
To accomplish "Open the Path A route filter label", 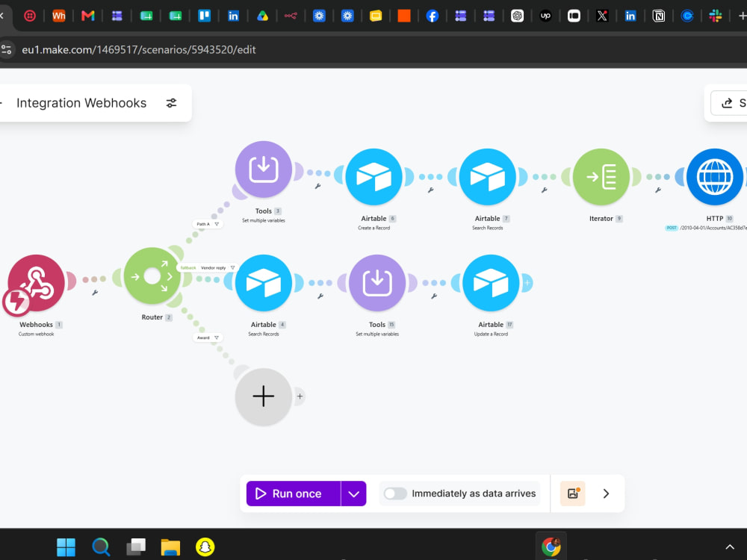I will point(208,224).
